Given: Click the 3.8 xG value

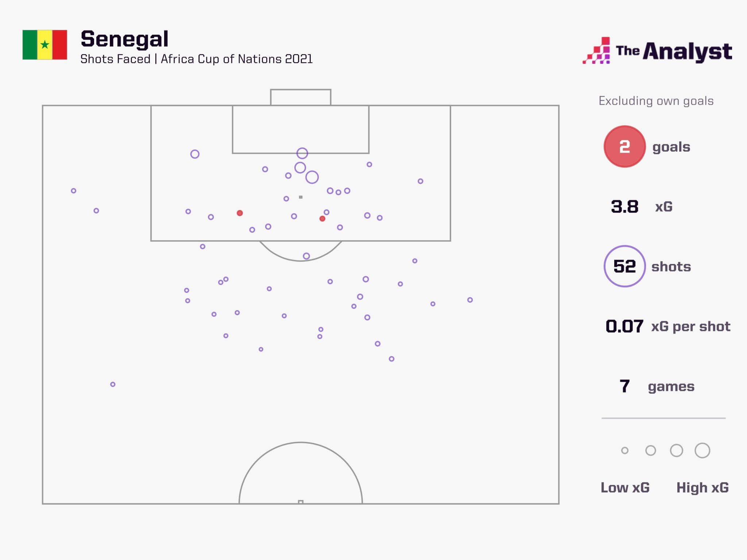Looking at the screenshot, I should (624, 207).
